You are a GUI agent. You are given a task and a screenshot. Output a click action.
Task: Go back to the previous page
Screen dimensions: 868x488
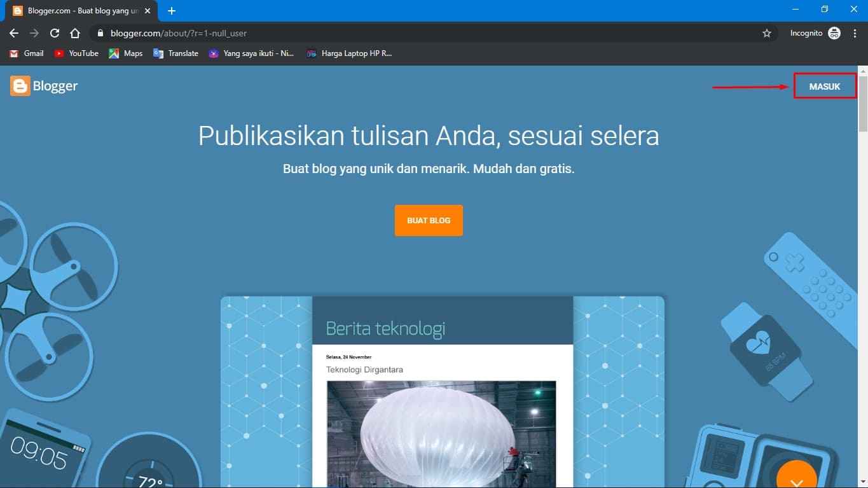coord(14,33)
